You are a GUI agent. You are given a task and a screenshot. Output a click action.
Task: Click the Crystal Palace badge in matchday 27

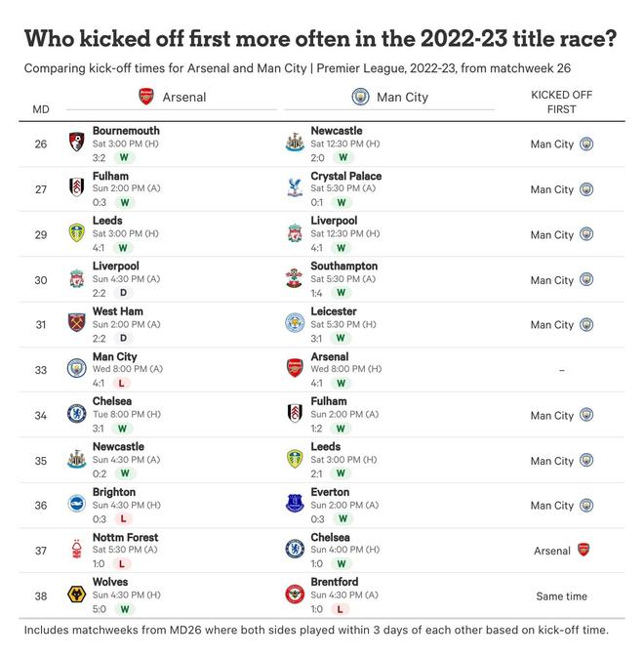[295, 188]
